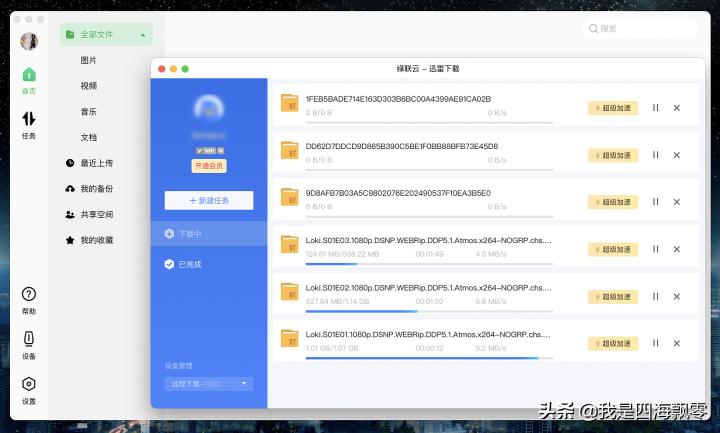
Task: Click the Thunder account avatar
Action: 209,109
